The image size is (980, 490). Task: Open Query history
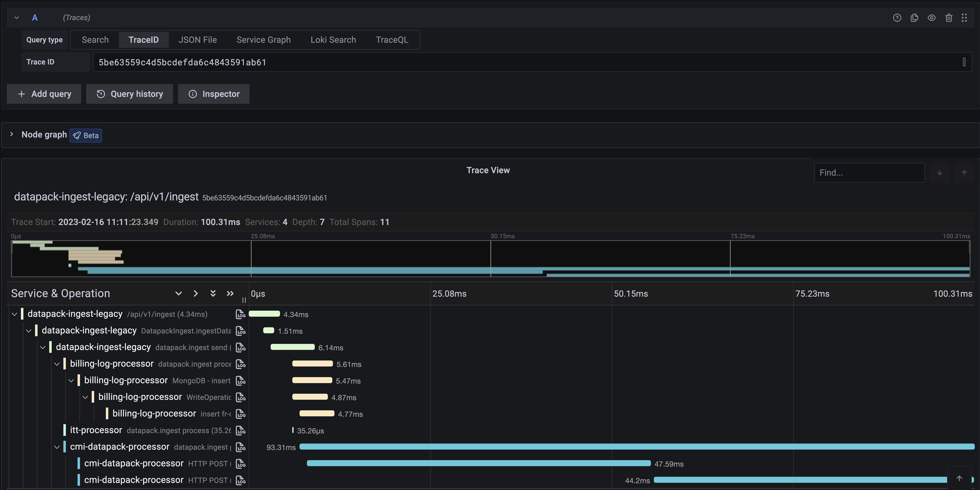pos(129,94)
